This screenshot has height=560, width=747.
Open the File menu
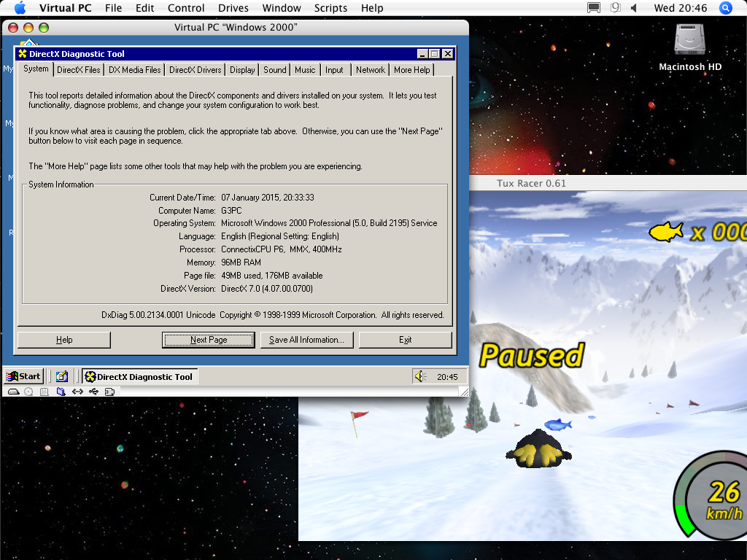[113, 8]
